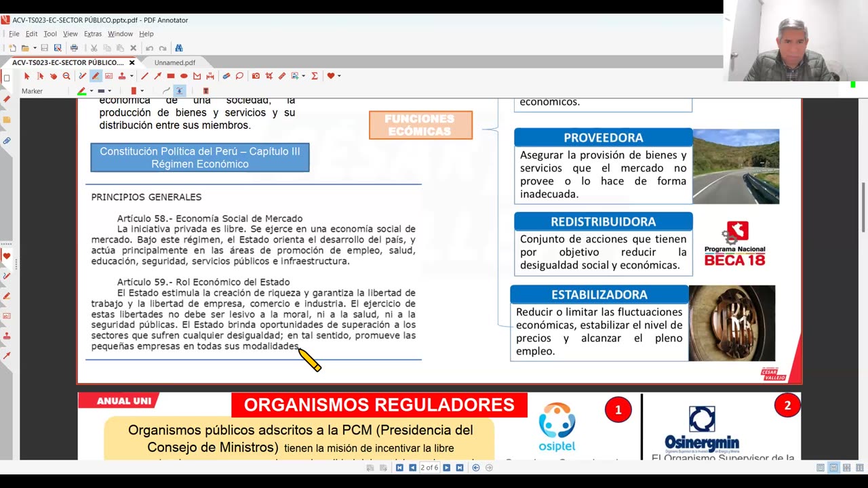Expand the marker color dropdown arrow
The image size is (868, 488).
pyautogui.click(x=91, y=91)
